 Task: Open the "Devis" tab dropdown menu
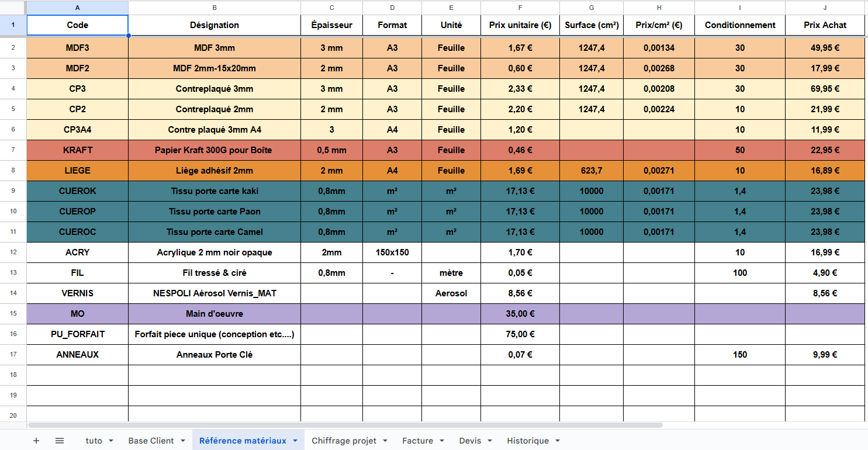(490, 441)
